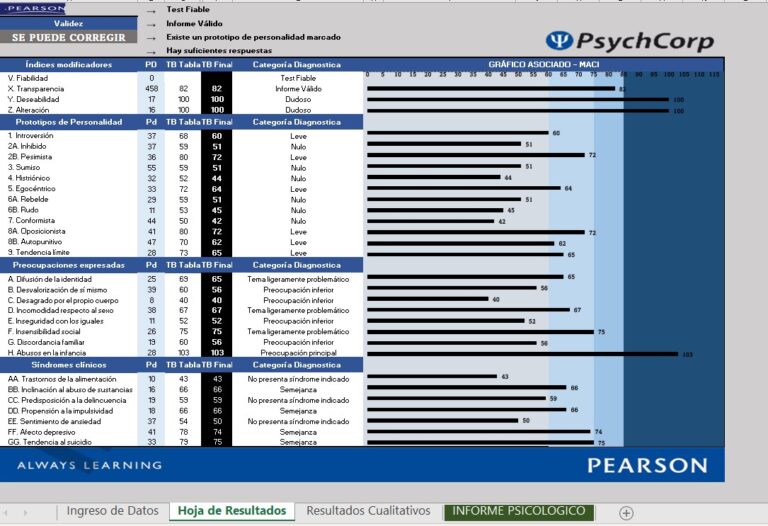Click the 'SE PUEDE CORREGIR' button
The image size is (768, 526).
[69, 37]
